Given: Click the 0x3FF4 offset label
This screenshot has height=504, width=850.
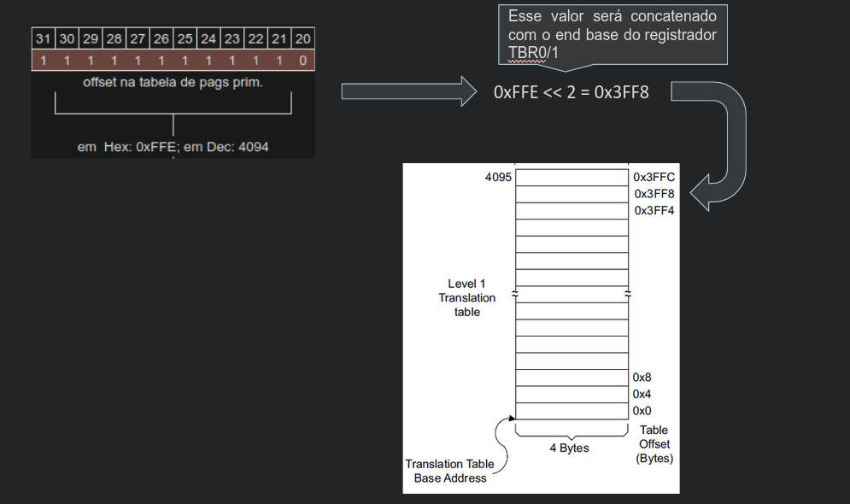Looking at the screenshot, I should [654, 210].
